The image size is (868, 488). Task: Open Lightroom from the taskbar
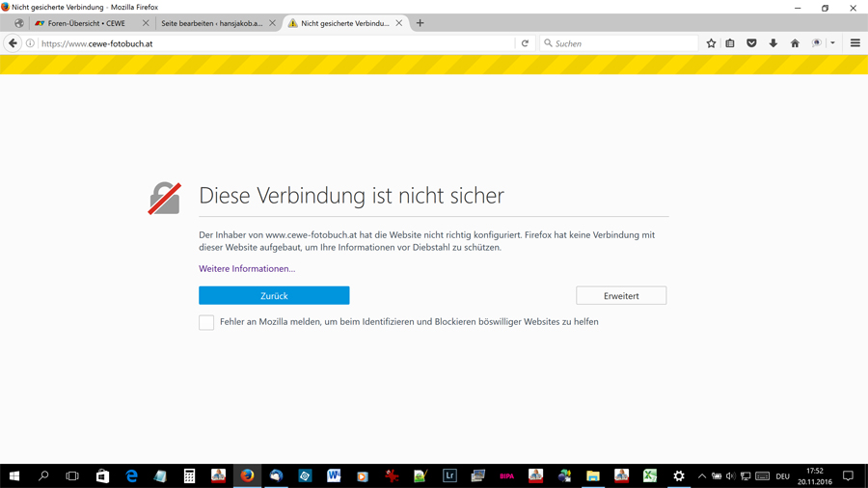[x=449, y=475]
